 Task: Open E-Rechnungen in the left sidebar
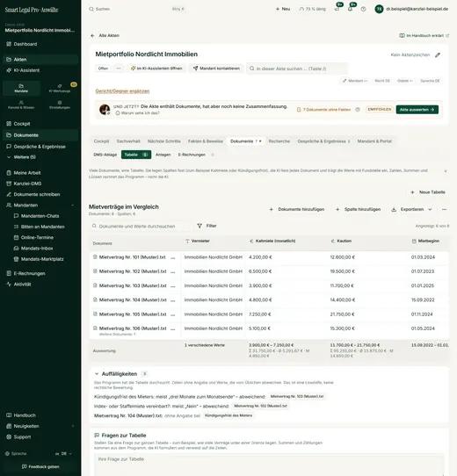(40, 273)
